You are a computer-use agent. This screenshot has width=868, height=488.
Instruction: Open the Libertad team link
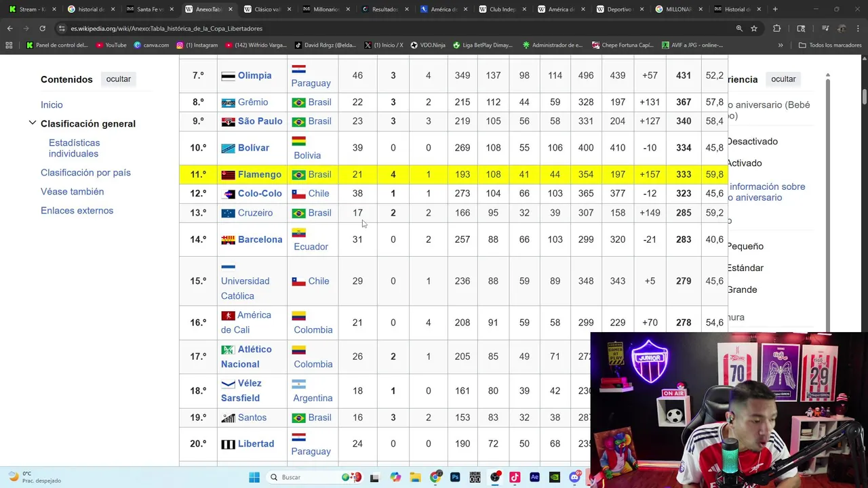click(256, 443)
